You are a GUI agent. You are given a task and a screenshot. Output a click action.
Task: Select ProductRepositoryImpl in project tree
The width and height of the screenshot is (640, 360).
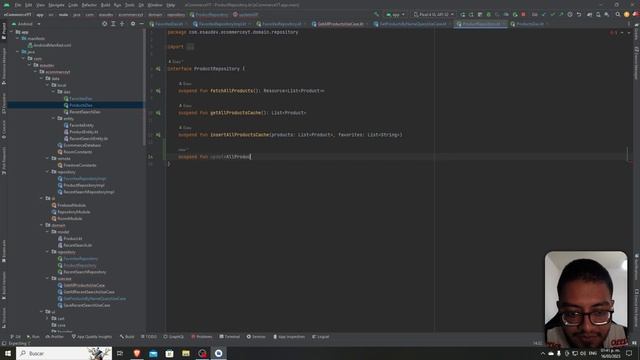click(x=81, y=185)
